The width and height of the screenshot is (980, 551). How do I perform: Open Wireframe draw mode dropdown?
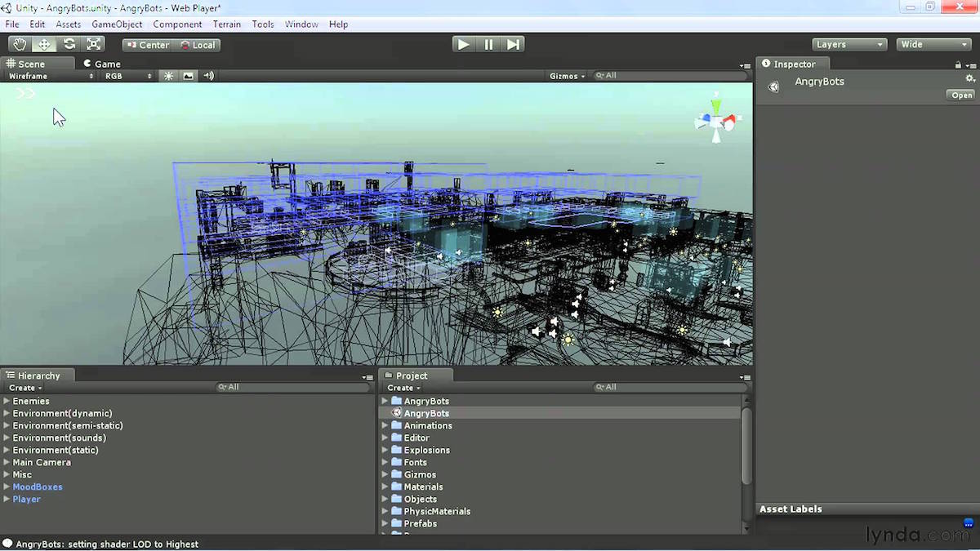tap(51, 76)
